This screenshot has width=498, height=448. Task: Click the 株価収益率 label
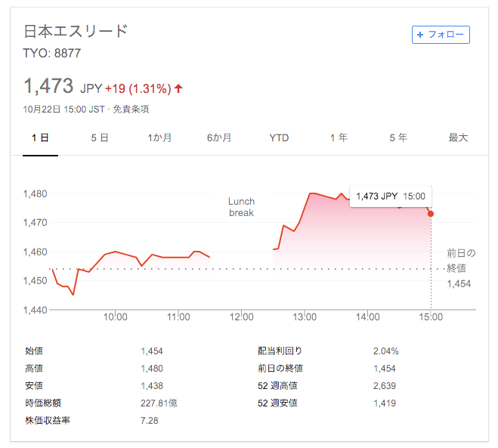point(48,421)
